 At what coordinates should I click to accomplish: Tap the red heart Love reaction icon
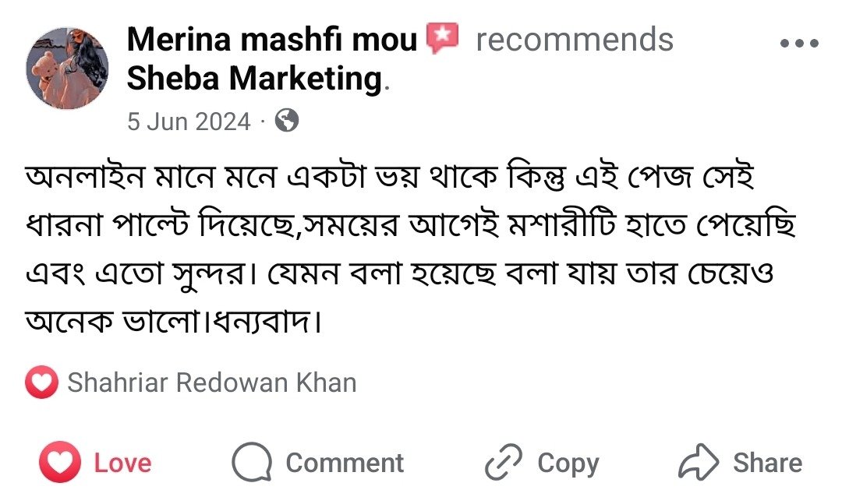[60, 463]
